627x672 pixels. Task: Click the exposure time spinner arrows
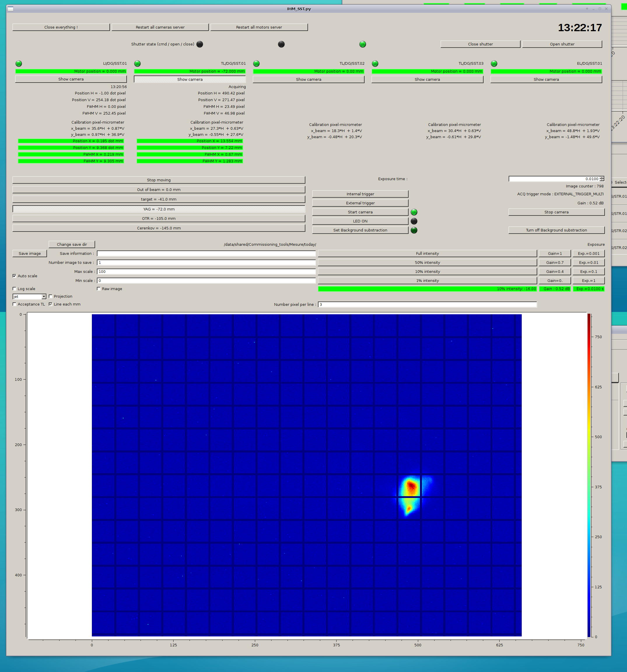tap(601, 179)
